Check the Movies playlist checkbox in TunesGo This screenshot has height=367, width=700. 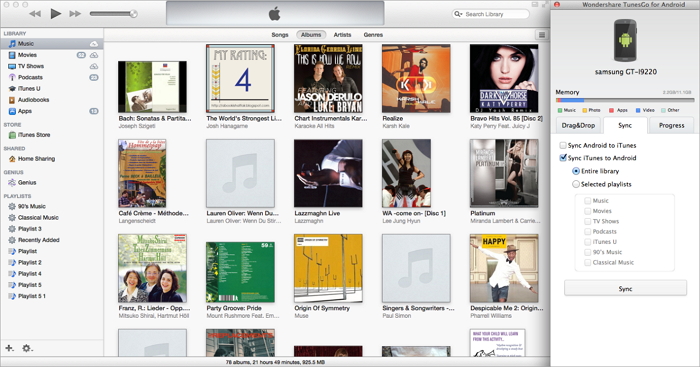pyautogui.click(x=588, y=211)
